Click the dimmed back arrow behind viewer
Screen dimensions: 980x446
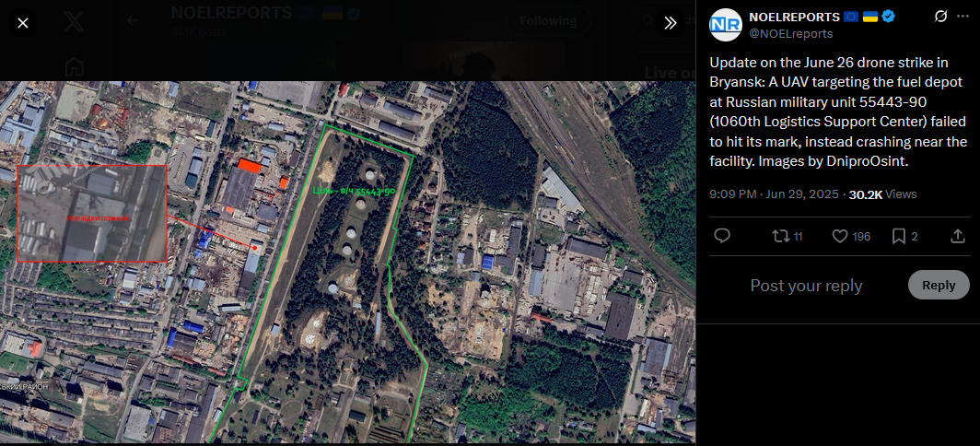point(133,20)
